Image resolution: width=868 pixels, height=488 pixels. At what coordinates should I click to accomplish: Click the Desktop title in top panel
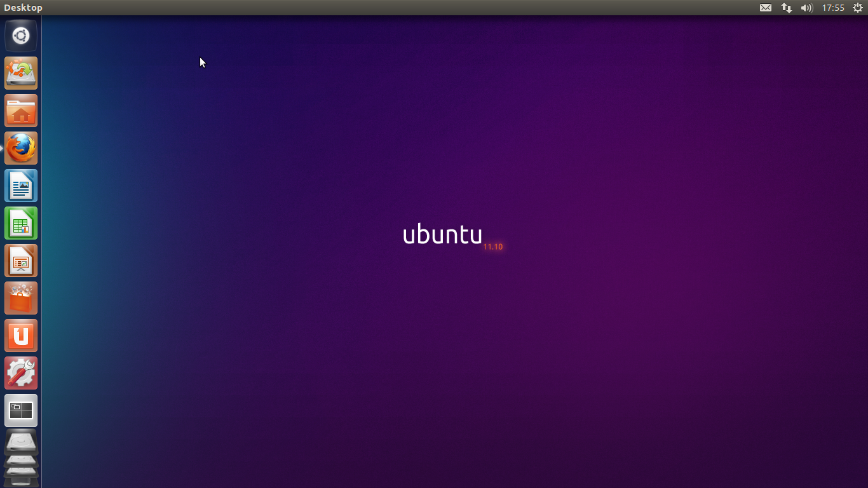tap(23, 8)
